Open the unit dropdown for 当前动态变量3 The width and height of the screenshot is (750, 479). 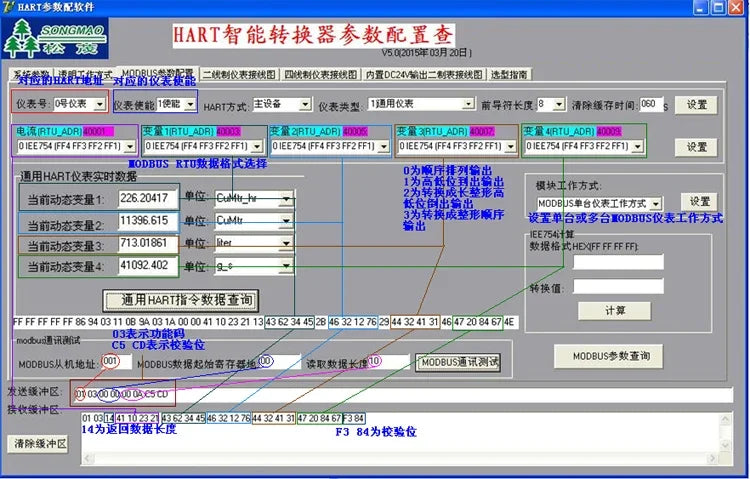[254, 243]
